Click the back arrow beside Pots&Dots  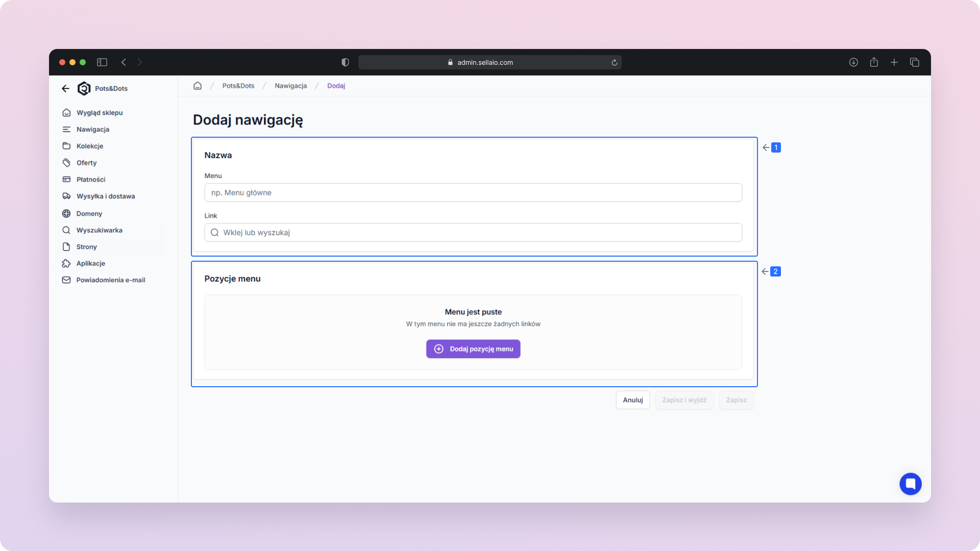click(65, 88)
